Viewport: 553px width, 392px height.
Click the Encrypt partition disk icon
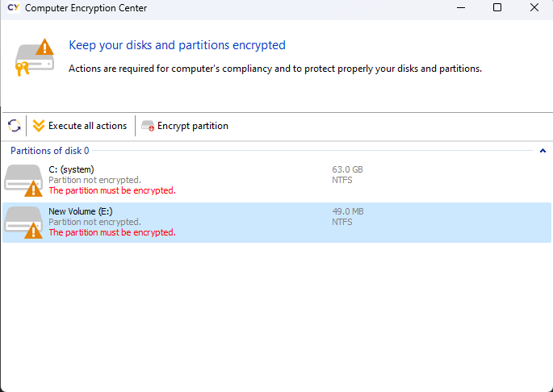click(x=147, y=126)
